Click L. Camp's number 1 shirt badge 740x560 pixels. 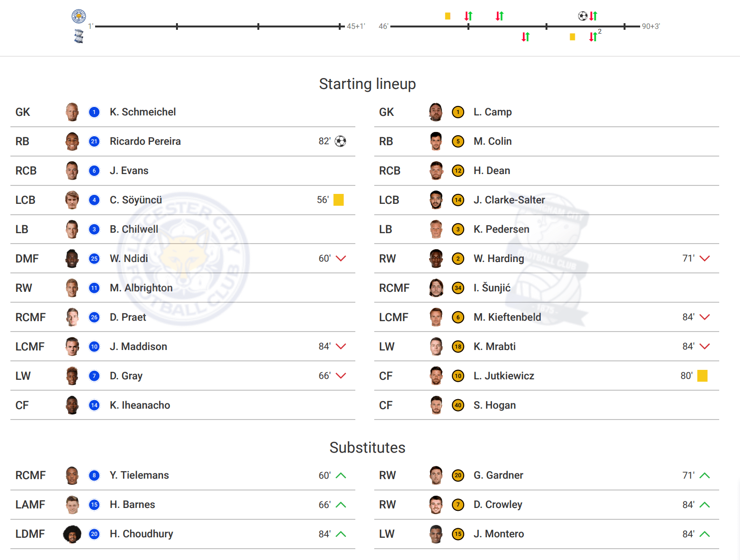tap(458, 112)
